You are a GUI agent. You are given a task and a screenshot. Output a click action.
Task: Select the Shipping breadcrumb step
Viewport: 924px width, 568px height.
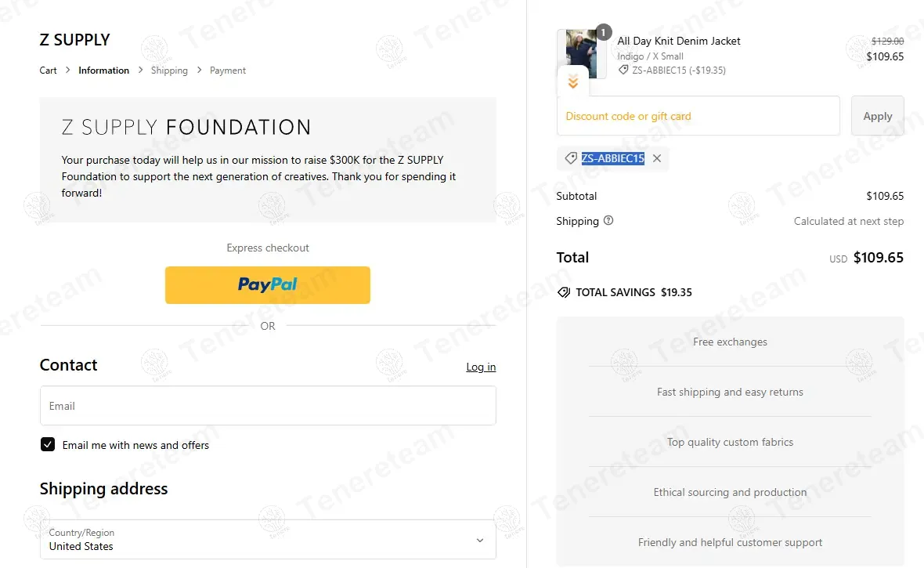[x=169, y=71]
